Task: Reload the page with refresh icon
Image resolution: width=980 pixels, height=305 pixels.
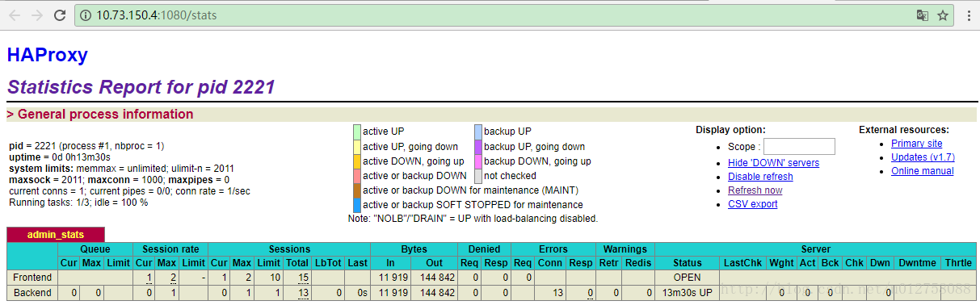Action: 60,15
